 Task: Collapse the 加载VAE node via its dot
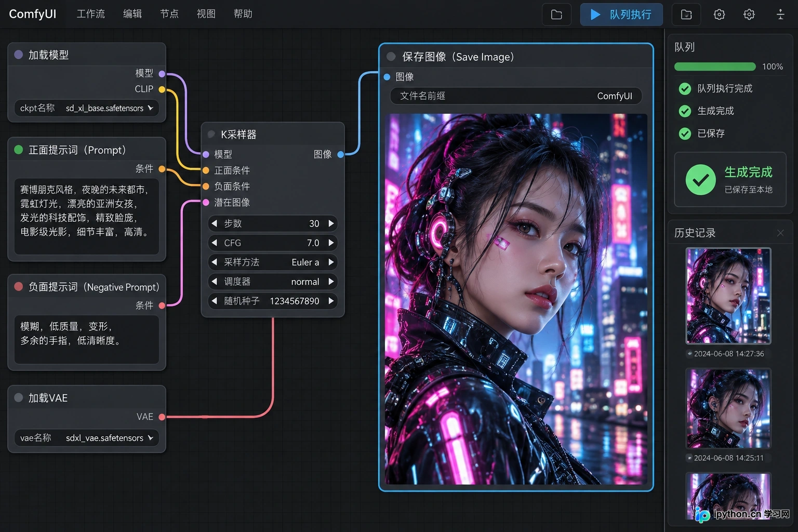coord(19,397)
